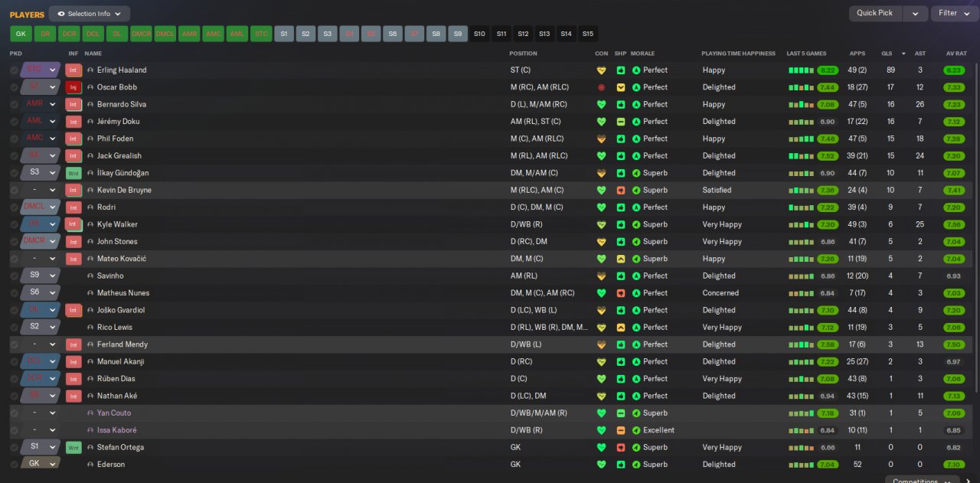Click the Int status badge for Erling Haaland
The height and width of the screenshot is (483, 980).
point(73,70)
